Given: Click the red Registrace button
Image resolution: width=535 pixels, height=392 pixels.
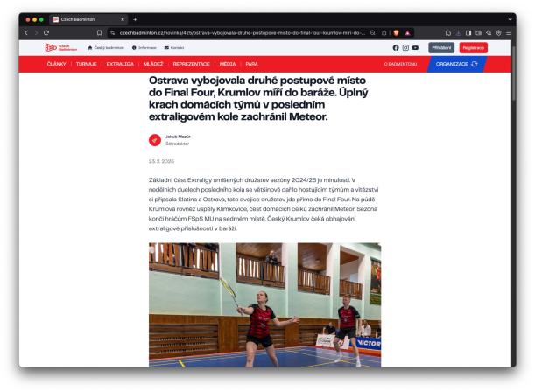Looking at the screenshot, I should (x=473, y=48).
